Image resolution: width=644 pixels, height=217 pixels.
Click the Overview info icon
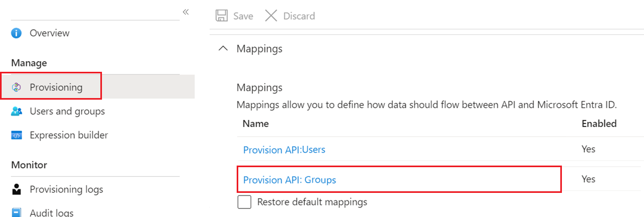[17, 33]
